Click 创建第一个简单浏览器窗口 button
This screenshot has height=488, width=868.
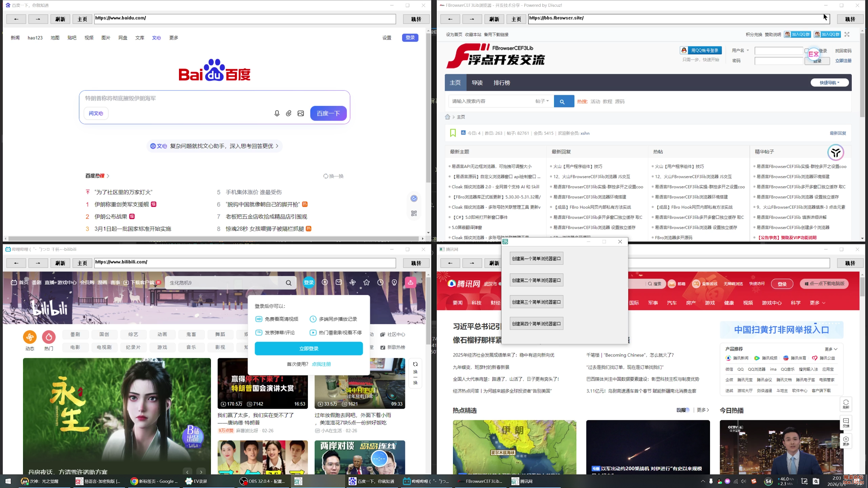coord(536,259)
